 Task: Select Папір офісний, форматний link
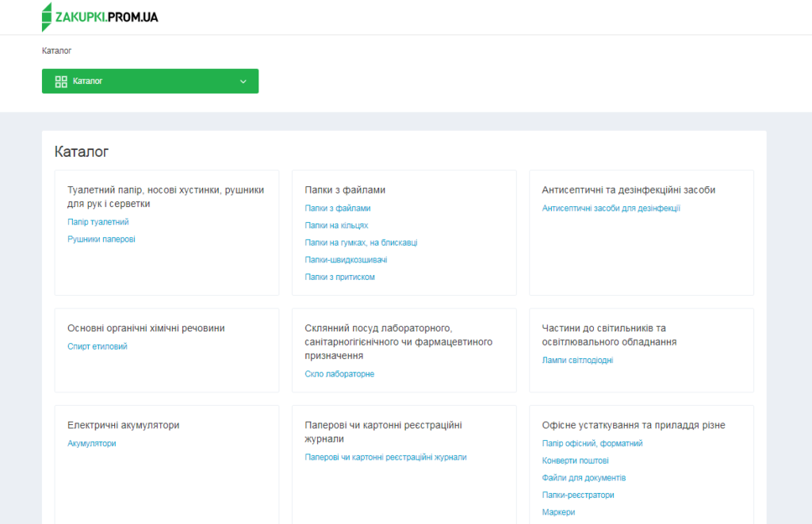pyautogui.click(x=592, y=444)
